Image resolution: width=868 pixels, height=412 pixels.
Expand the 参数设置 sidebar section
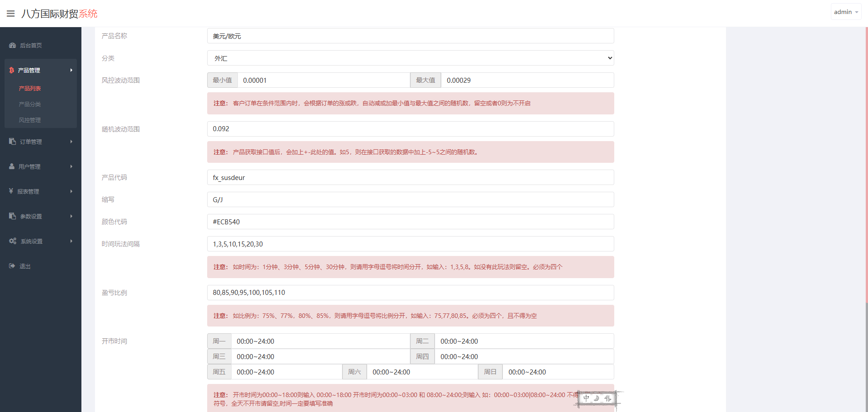[31, 216]
